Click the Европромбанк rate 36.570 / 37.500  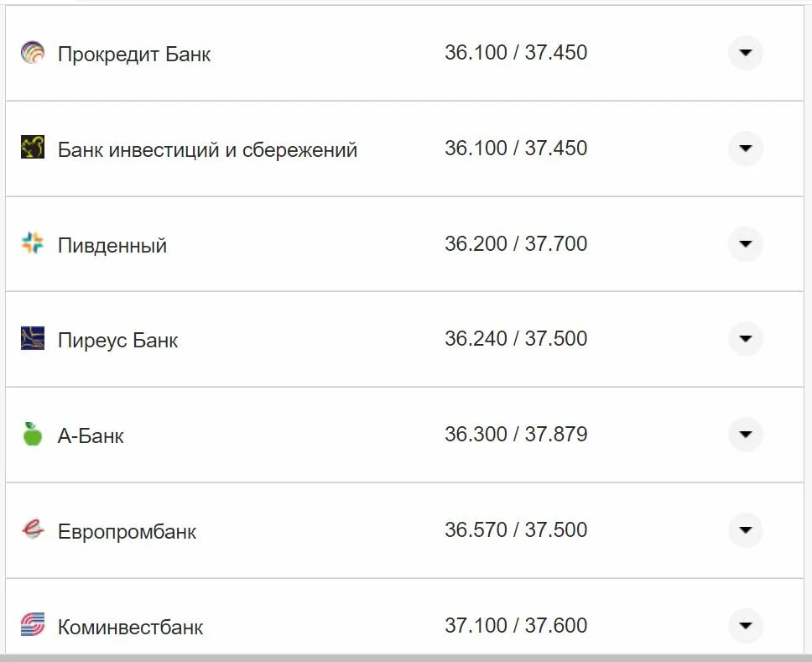(516, 529)
